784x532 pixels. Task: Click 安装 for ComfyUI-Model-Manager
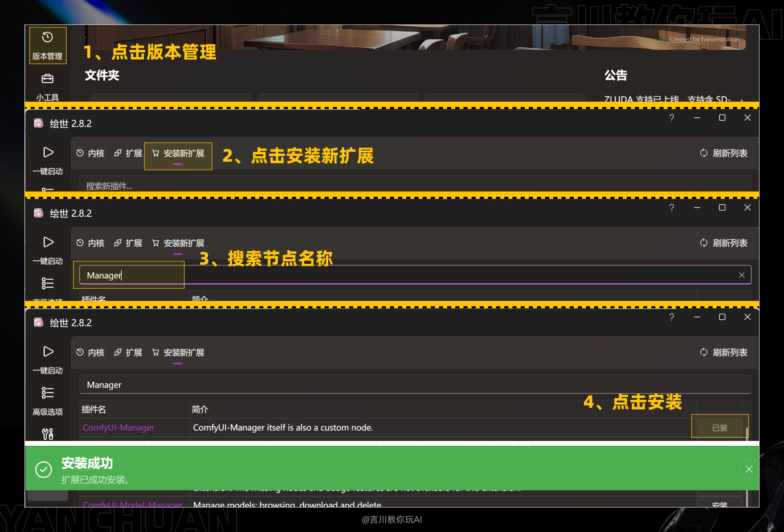[720, 505]
